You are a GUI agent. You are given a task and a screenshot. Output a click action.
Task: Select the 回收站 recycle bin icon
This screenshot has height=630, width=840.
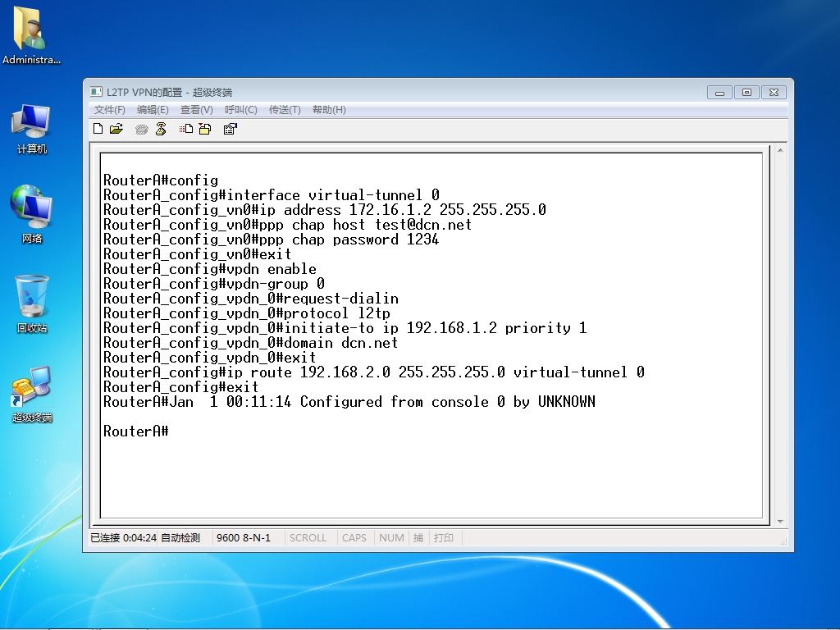(32, 304)
